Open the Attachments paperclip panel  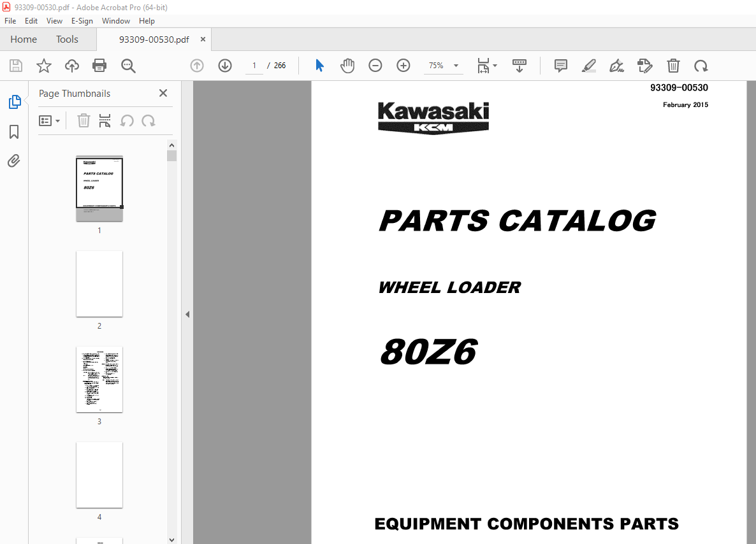[x=14, y=161]
